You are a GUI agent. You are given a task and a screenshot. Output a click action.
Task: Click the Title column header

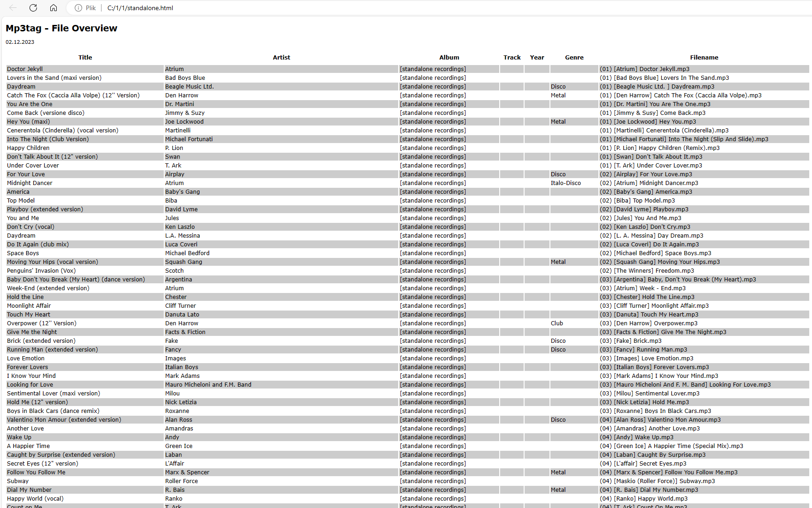[85, 58]
